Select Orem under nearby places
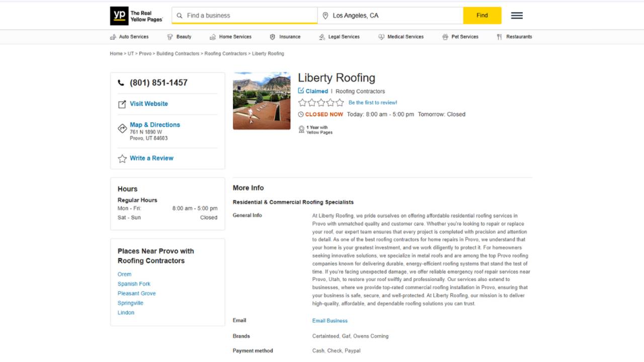The width and height of the screenshot is (644, 362). click(x=124, y=274)
